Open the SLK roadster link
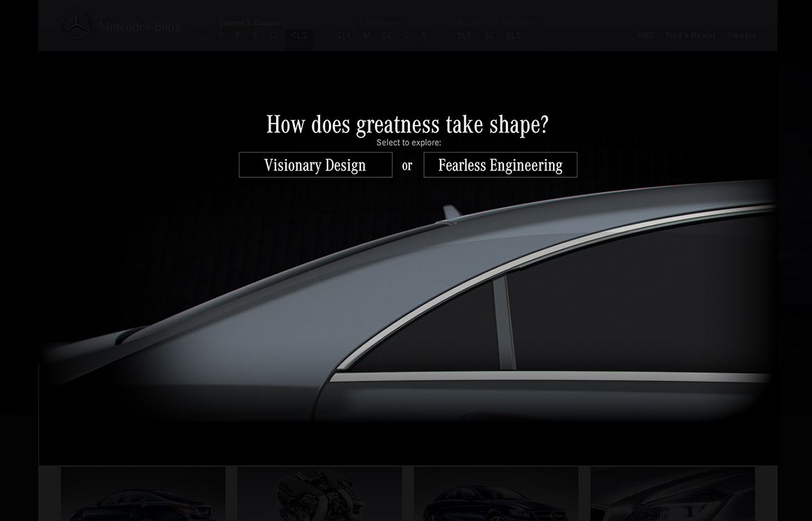 (464, 35)
